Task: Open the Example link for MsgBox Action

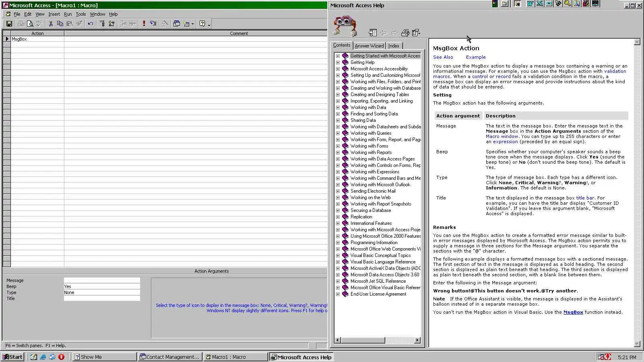Action: (x=476, y=57)
